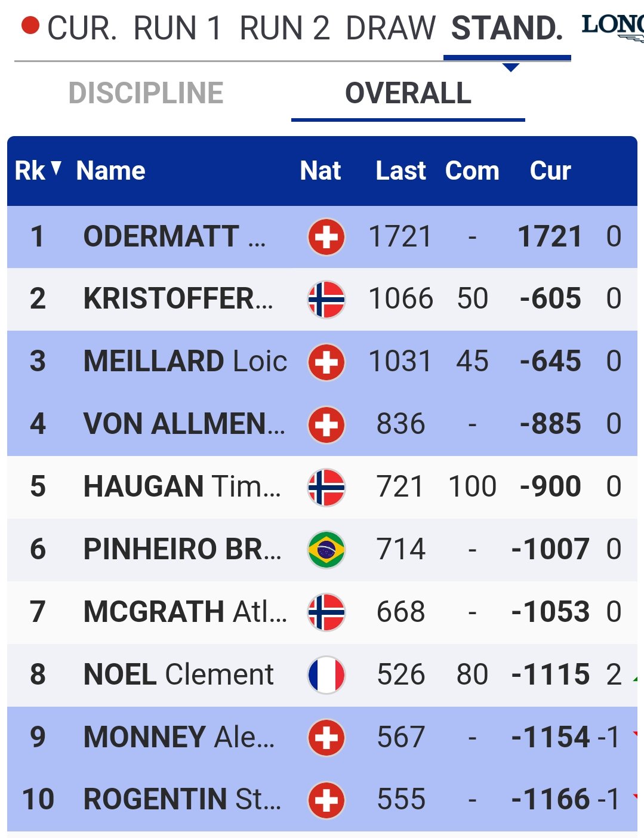The height and width of the screenshot is (838, 644).
Task: Switch to the RUN 2 tab
Action: pyautogui.click(x=284, y=29)
